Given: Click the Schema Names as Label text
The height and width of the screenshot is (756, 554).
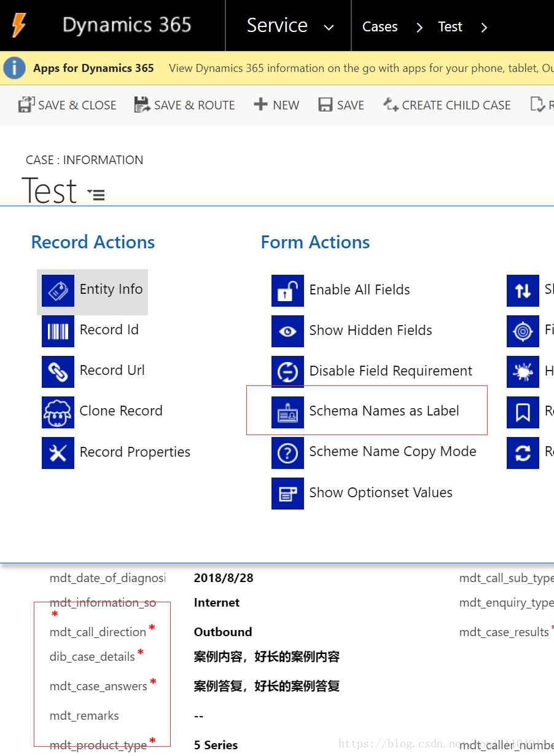Looking at the screenshot, I should tap(384, 411).
